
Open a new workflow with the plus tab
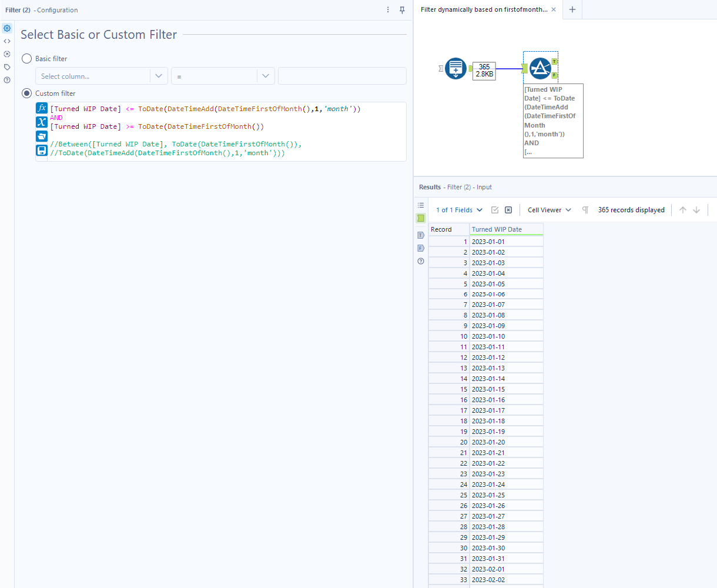[571, 9]
